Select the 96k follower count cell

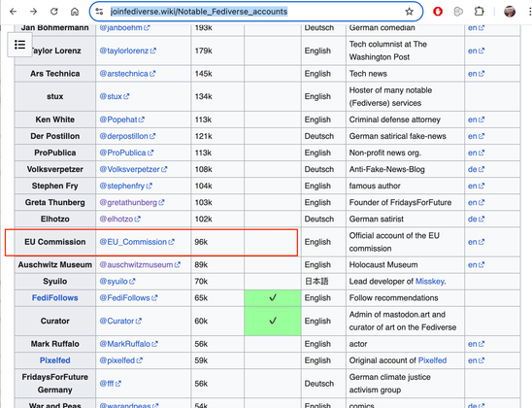[x=217, y=242]
